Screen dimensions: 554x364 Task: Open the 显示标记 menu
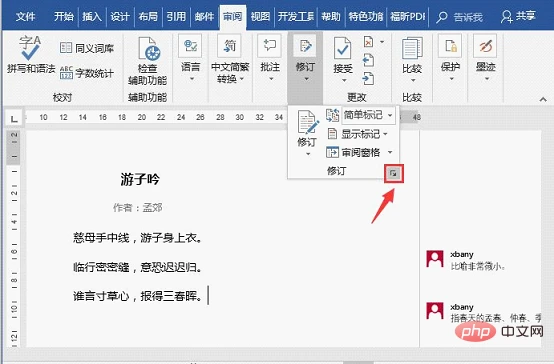(x=357, y=134)
